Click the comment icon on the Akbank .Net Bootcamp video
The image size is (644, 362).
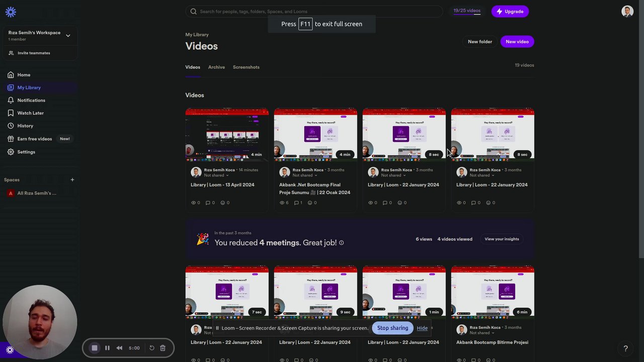(x=296, y=203)
